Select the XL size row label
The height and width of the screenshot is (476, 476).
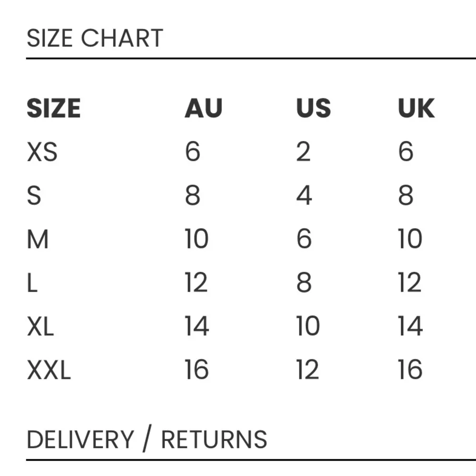click(40, 326)
